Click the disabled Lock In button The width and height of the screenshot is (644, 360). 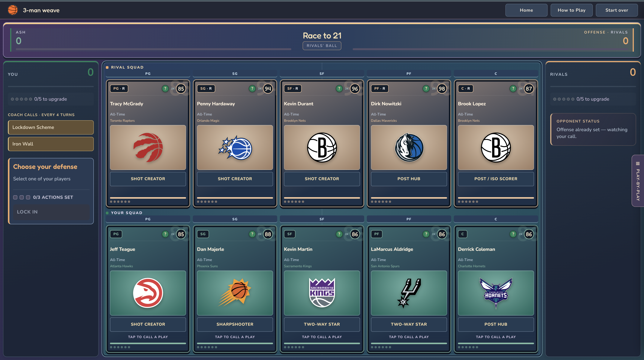point(51,212)
